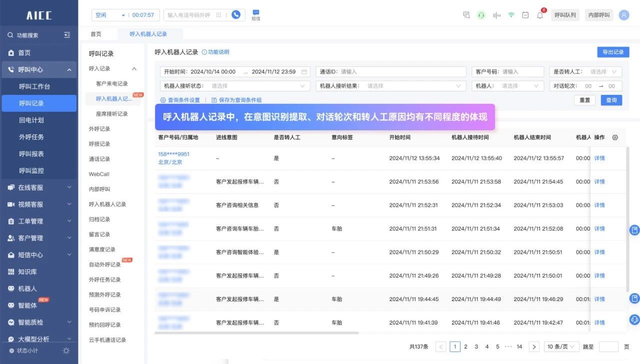The width and height of the screenshot is (640, 364).
Task: Open the 机器人 select dropdown
Action: (x=508, y=86)
